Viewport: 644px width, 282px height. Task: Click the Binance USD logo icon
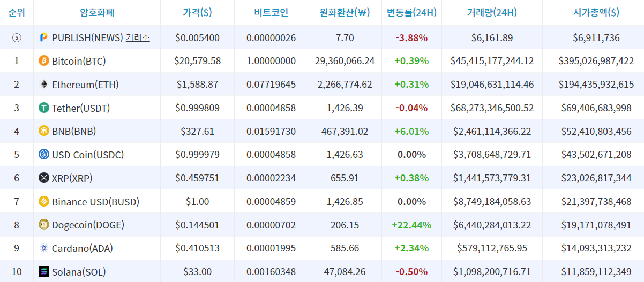[44, 202]
